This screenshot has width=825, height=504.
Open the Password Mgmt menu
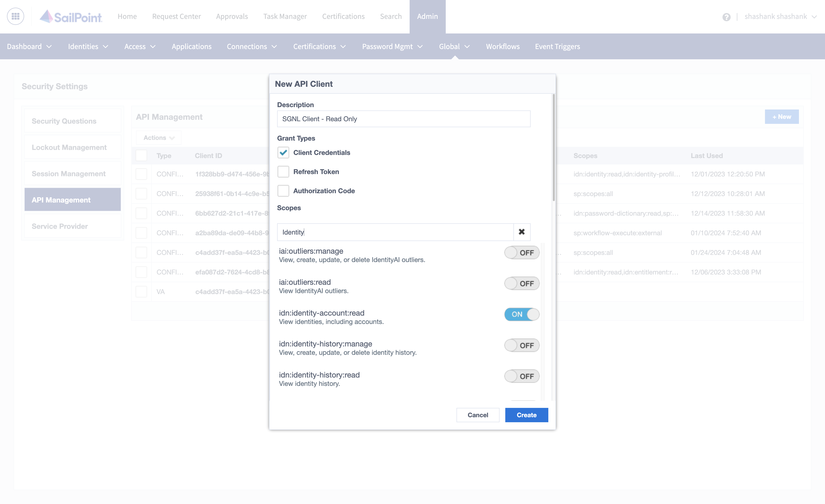pos(392,46)
